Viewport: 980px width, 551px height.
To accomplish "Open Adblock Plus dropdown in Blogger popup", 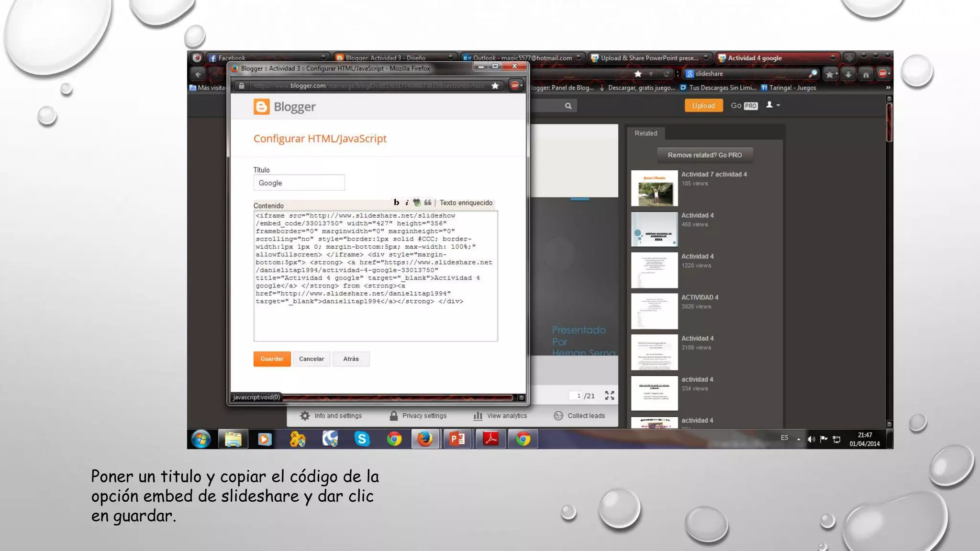I will (x=516, y=86).
